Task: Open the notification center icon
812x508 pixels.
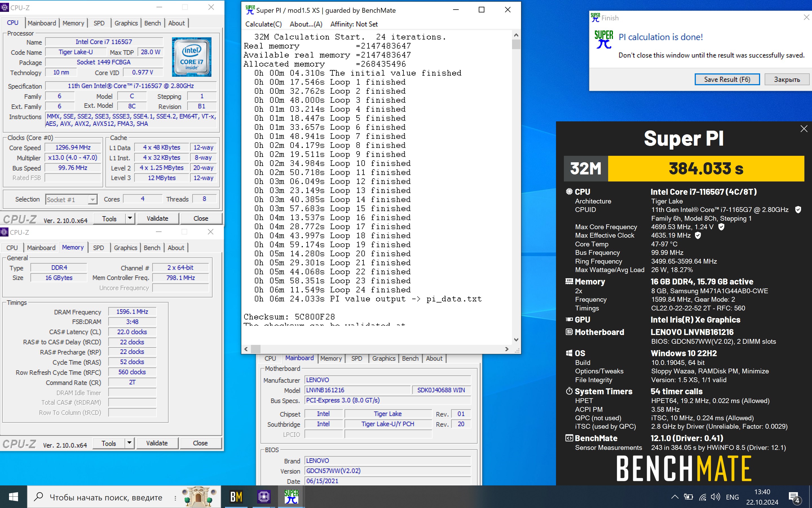Action: point(795,497)
